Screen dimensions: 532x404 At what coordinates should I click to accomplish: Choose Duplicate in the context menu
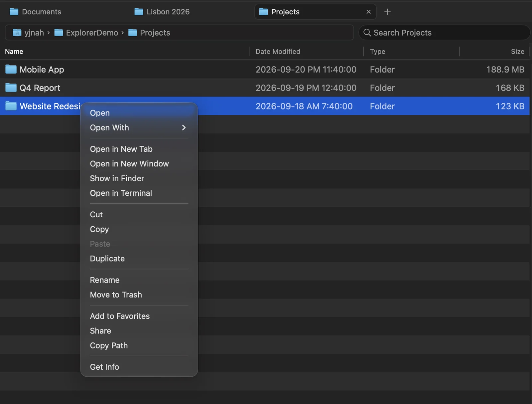139,259
